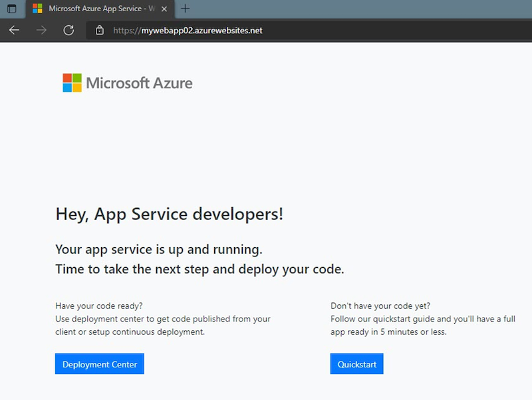
Task: Click the "Hey, App Service developers!" heading
Action: [x=170, y=214]
